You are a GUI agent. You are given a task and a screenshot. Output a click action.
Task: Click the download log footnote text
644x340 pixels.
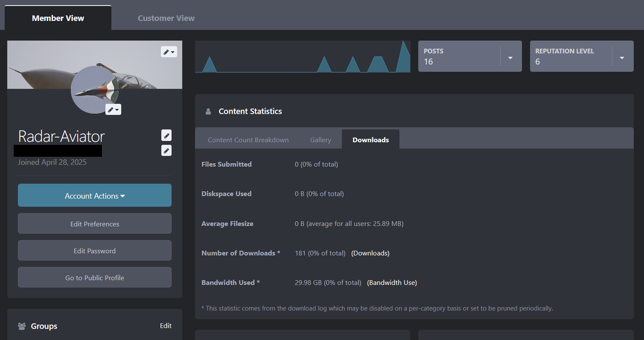click(377, 308)
